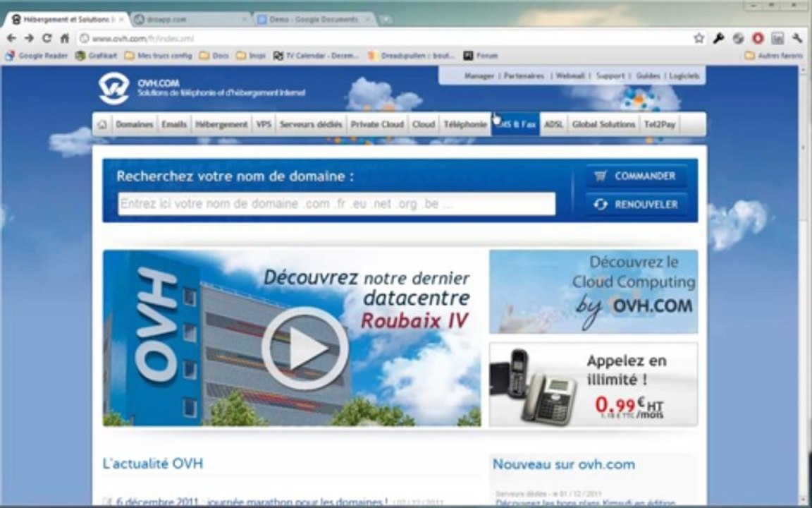The image size is (812, 508).
Task: Reload the page with the refresh icon
Action: click(x=47, y=38)
